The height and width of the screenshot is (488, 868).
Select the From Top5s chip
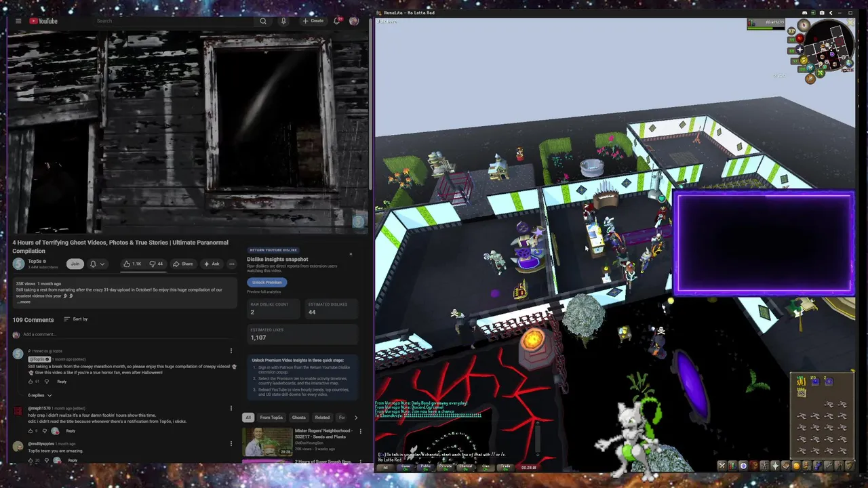coord(271,418)
